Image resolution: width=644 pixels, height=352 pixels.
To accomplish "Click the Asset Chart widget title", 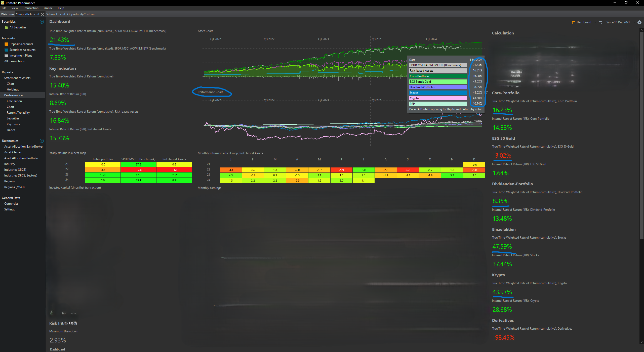I will [205, 31].
